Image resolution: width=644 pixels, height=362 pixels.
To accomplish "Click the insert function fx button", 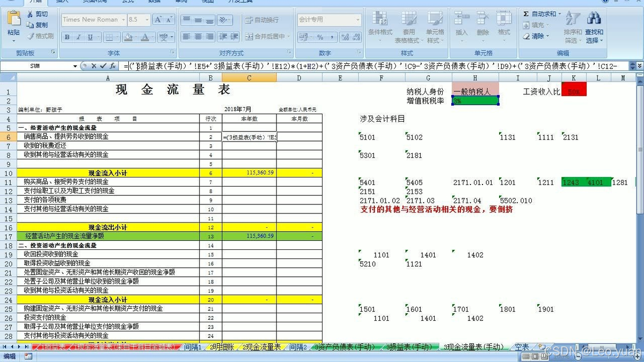I will pyautogui.click(x=113, y=66).
